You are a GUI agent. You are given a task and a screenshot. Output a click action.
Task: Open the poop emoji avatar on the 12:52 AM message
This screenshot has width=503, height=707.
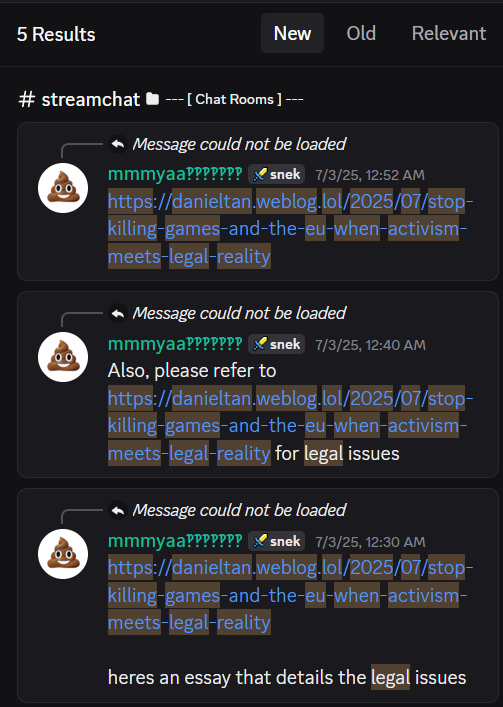(63, 188)
